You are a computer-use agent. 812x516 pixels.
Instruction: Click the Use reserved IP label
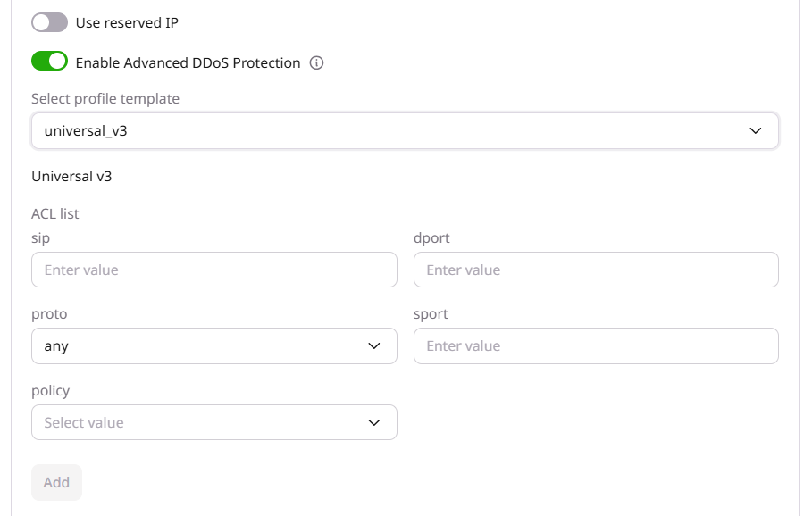coord(127,23)
